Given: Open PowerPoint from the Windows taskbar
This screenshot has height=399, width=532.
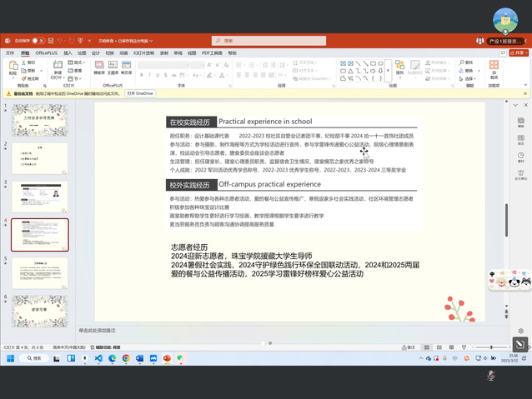Looking at the screenshot, I should (166, 358).
